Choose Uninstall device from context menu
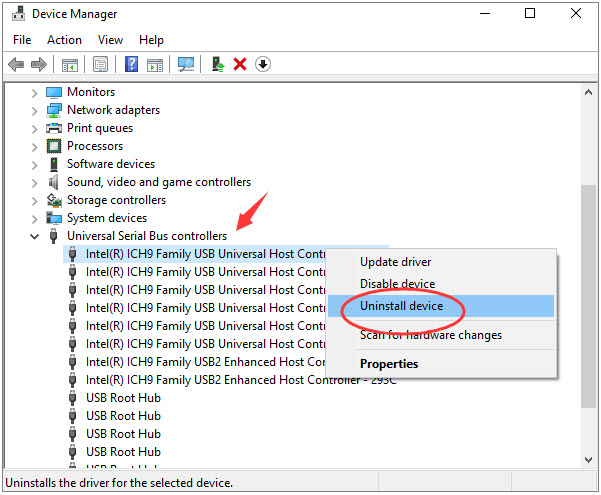601x495 pixels. [441, 306]
